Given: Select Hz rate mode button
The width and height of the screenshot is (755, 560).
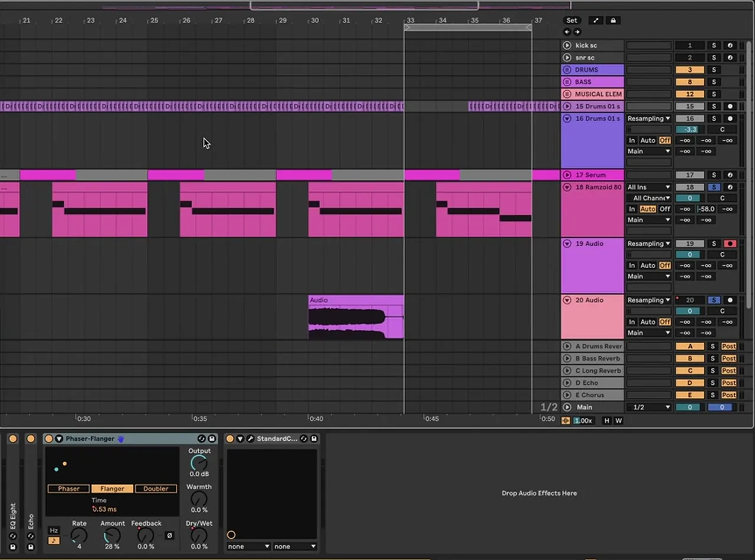Looking at the screenshot, I should (54, 531).
